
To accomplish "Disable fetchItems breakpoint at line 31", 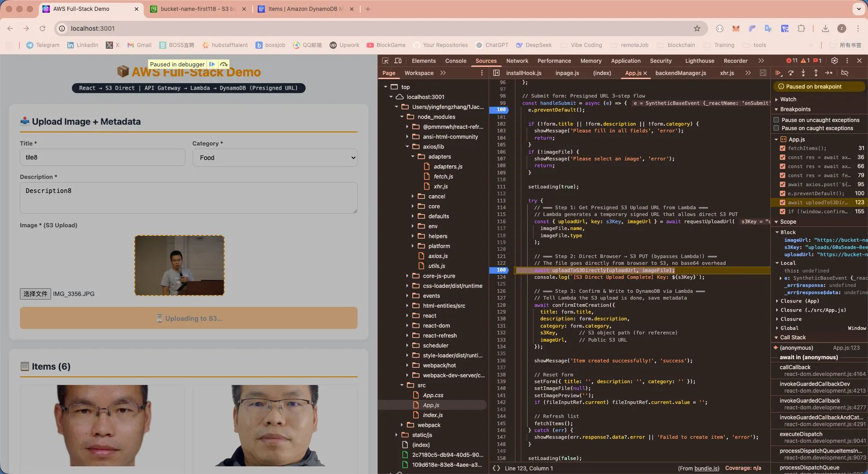I will pyautogui.click(x=783, y=148).
